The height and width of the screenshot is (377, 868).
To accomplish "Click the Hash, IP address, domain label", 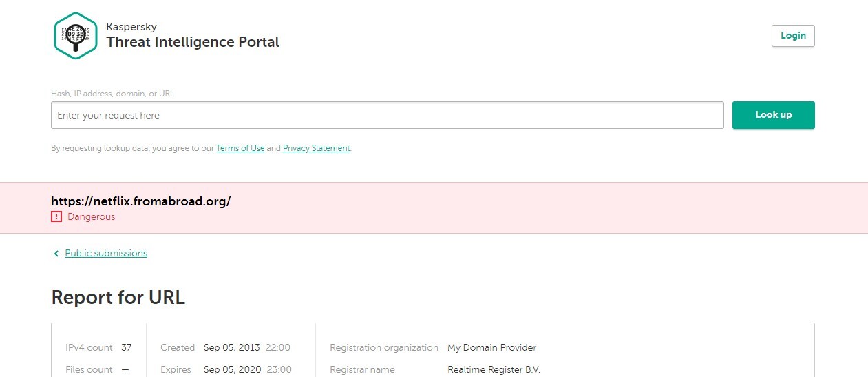I will [x=117, y=93].
